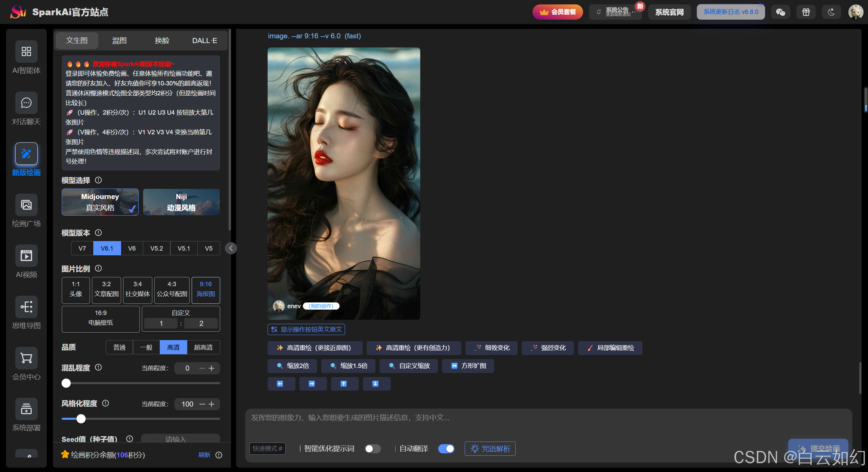Open the 对话聊天 chat icon

point(26,103)
